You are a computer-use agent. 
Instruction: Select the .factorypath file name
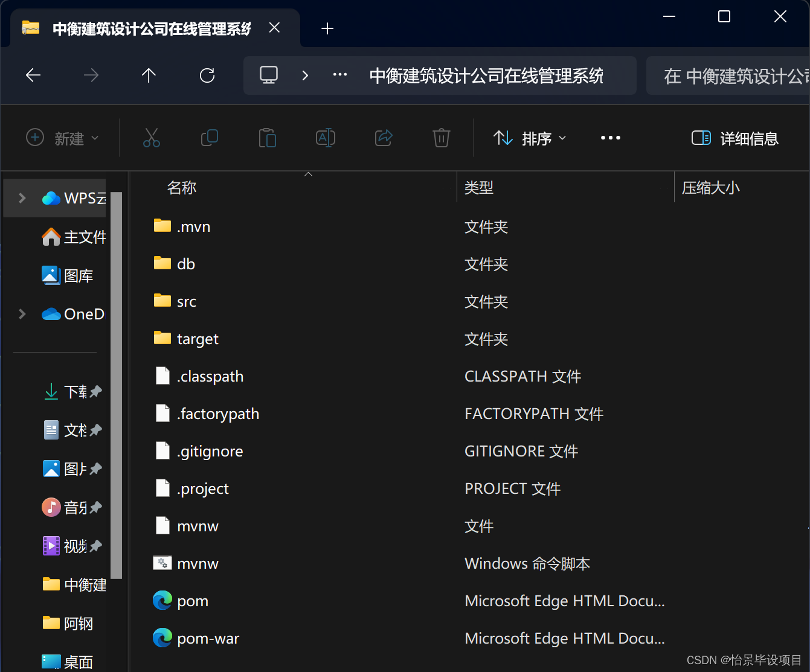[x=218, y=414]
